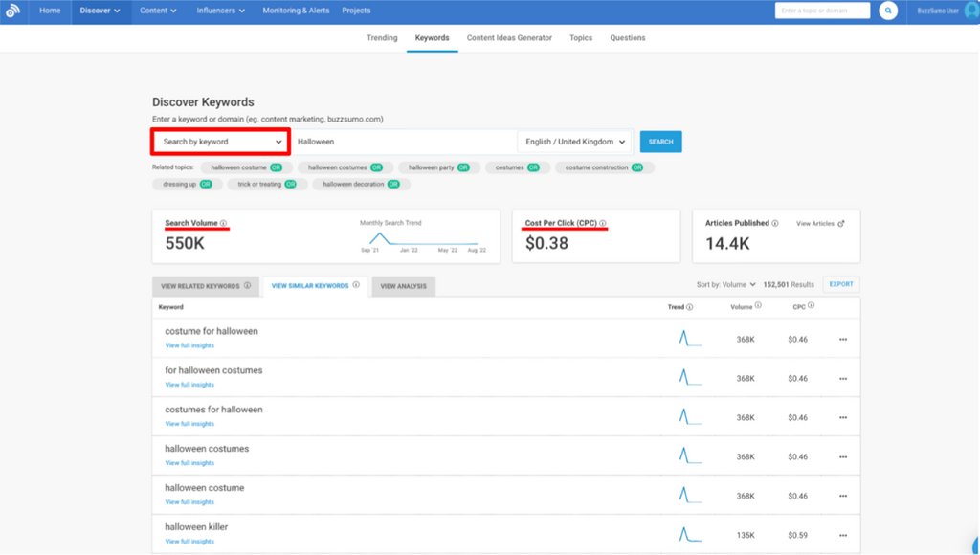Open three-dot menu for halloween killer
The image size is (980, 555).
click(x=842, y=534)
